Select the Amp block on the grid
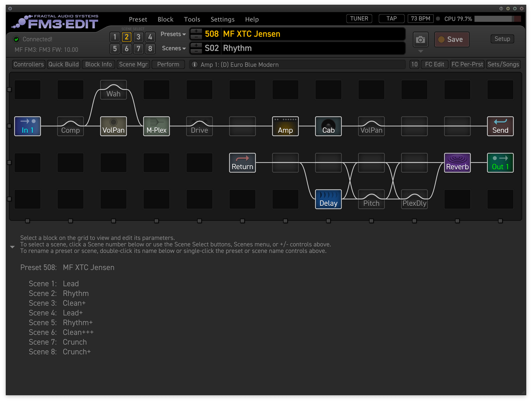 coord(285,126)
